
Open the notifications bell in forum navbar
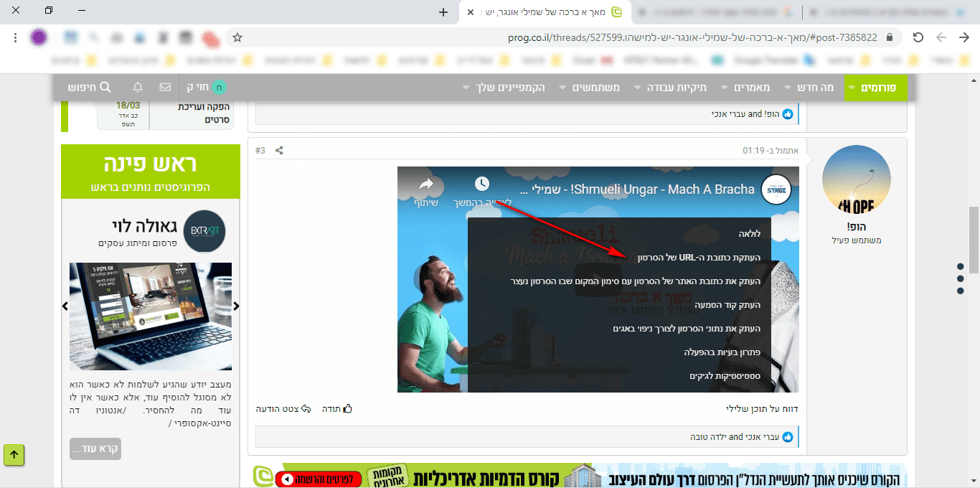click(x=138, y=87)
